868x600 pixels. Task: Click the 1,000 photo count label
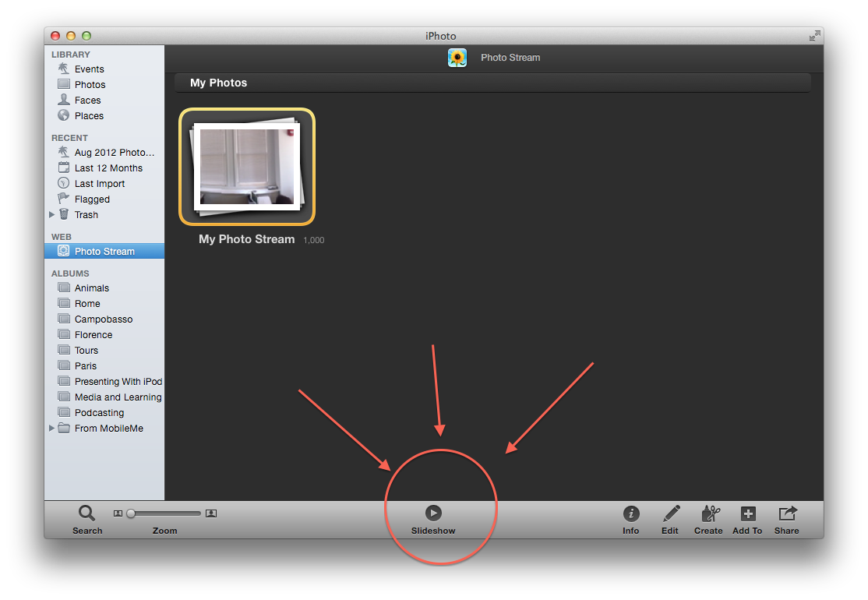click(314, 240)
